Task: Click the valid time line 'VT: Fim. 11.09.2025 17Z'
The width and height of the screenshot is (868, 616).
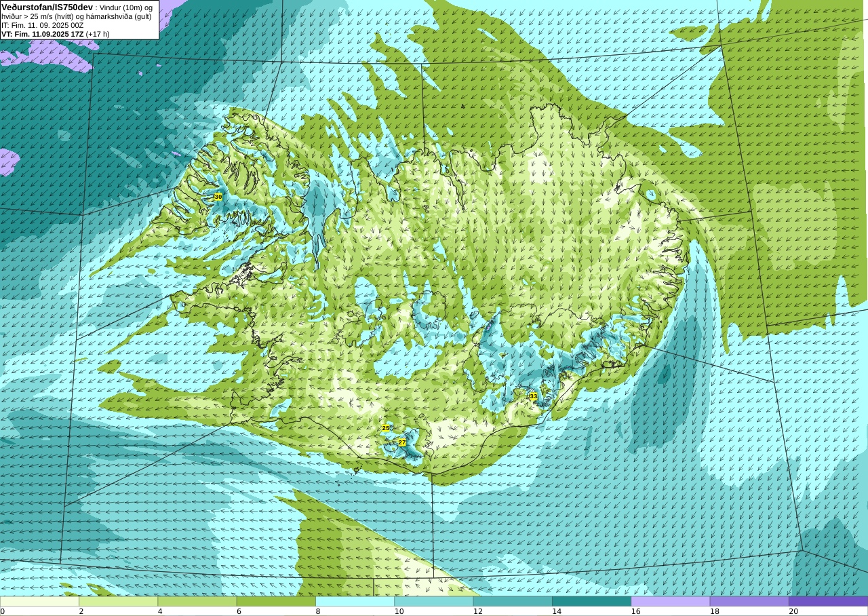Action: pos(42,34)
